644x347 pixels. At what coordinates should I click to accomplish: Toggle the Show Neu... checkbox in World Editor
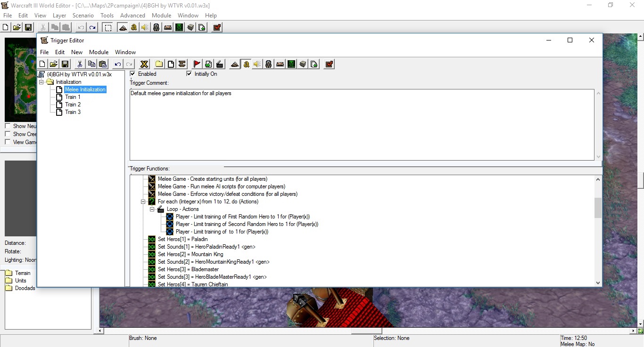point(8,126)
